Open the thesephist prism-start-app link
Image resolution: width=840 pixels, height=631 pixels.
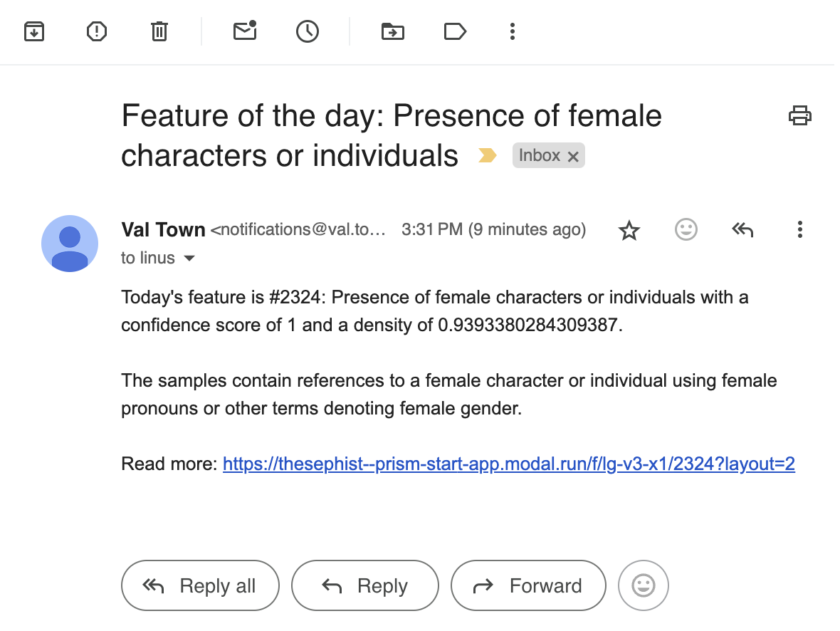pyautogui.click(x=508, y=464)
